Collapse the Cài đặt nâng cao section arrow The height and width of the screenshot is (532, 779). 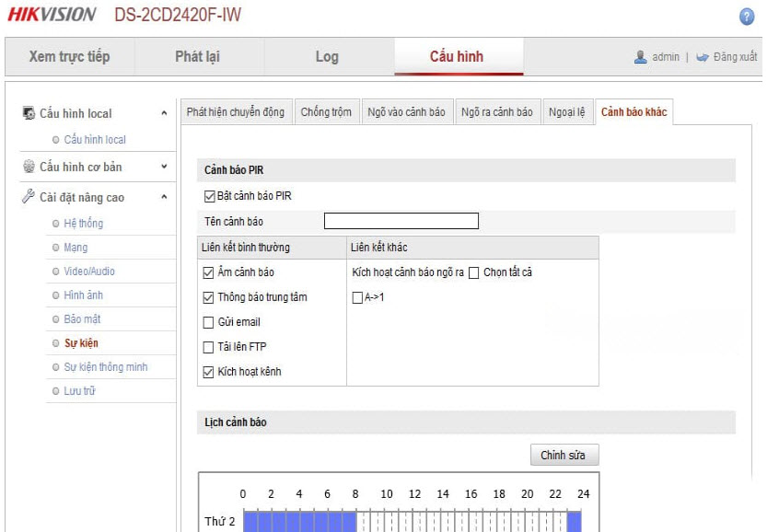pos(164,197)
